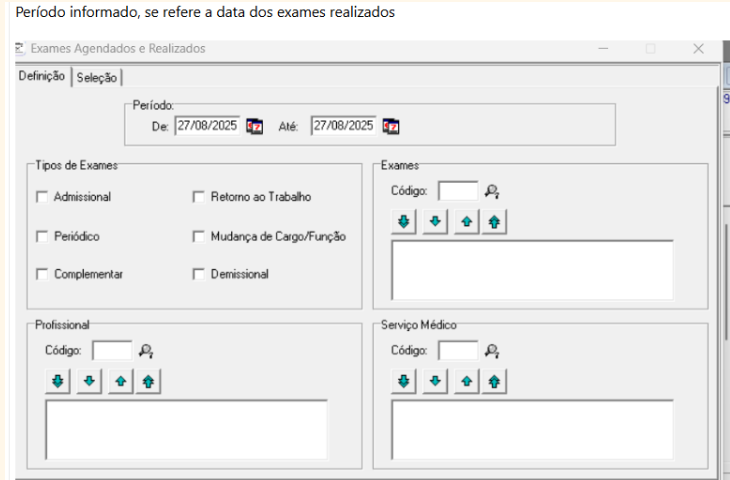Check Retorno ao Trabalho option
Screen dimensions: 730x480
(198, 197)
